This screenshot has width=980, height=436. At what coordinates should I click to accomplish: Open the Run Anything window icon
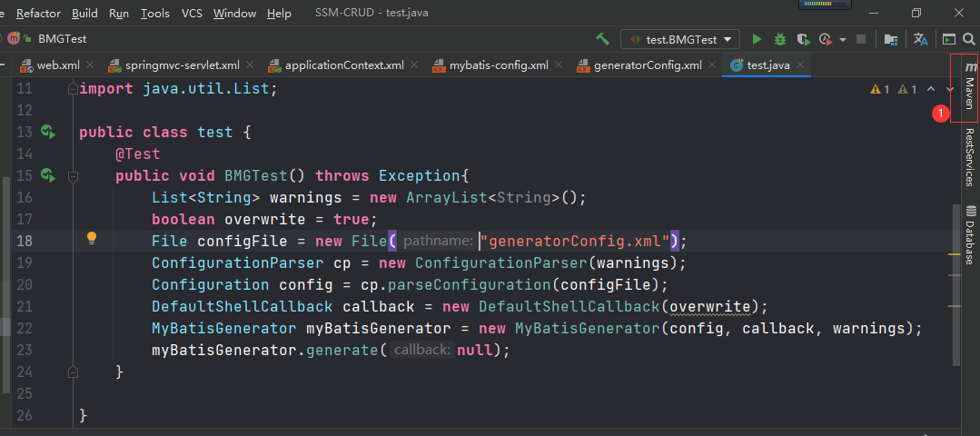(x=949, y=39)
